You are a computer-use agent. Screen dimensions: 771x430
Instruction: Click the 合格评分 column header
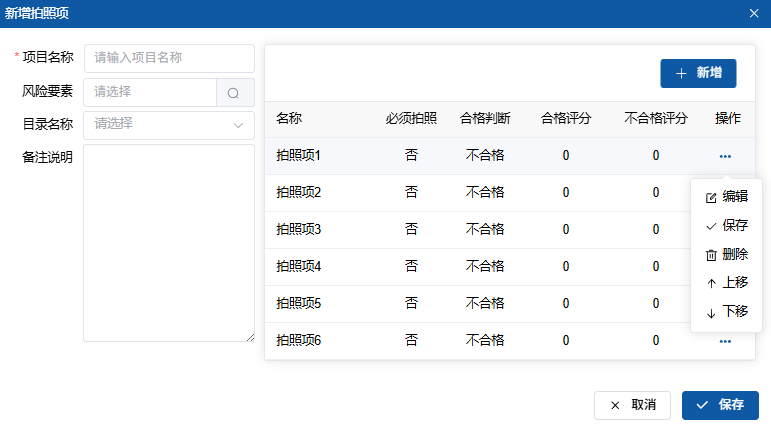coord(565,119)
